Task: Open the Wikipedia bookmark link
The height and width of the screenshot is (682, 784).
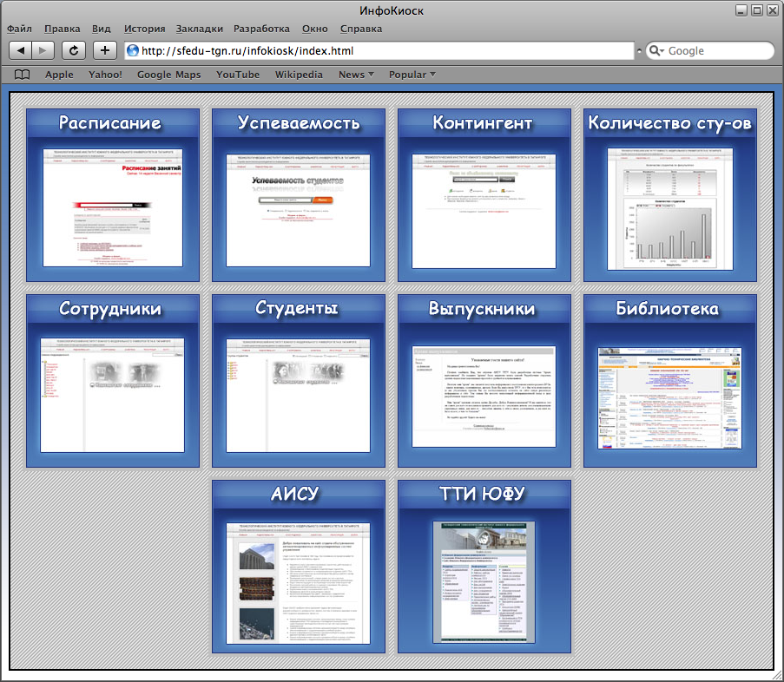Action: click(299, 75)
